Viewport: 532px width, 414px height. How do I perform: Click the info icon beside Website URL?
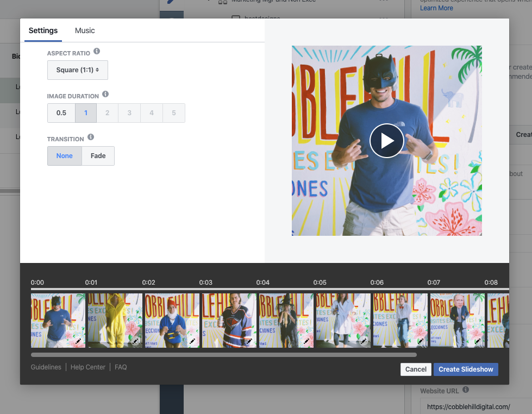pyautogui.click(x=466, y=390)
